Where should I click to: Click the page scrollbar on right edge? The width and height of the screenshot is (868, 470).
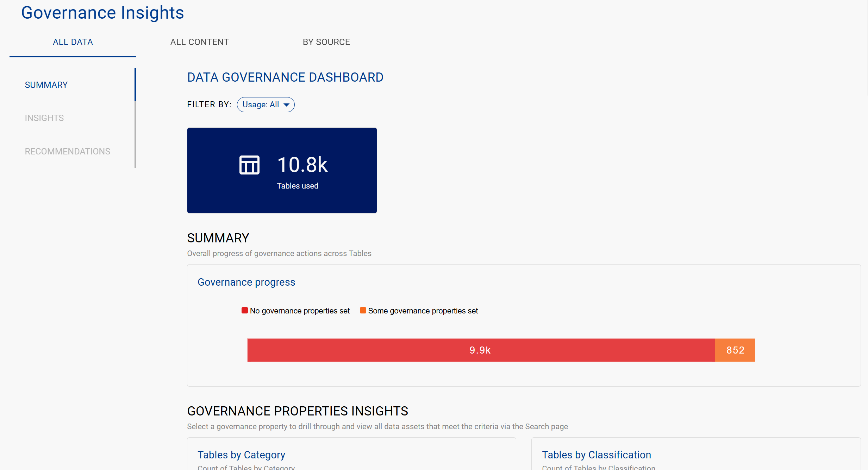(867, 48)
